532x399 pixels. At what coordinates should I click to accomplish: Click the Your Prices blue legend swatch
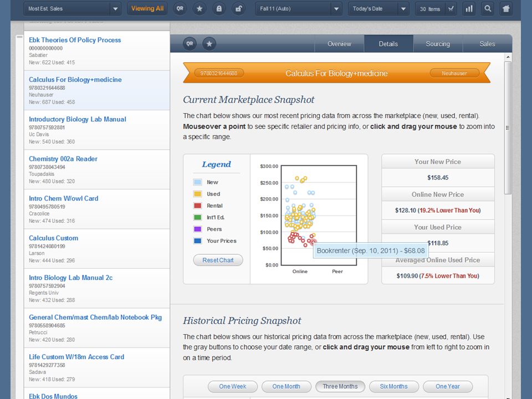tap(197, 241)
